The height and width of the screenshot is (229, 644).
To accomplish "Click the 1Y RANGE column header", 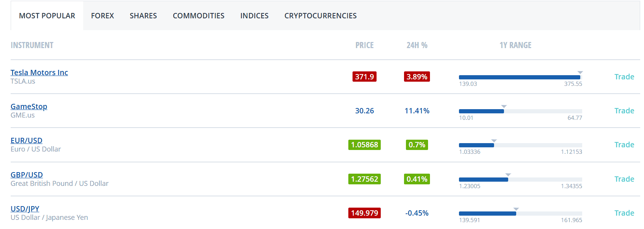I will 515,45.
